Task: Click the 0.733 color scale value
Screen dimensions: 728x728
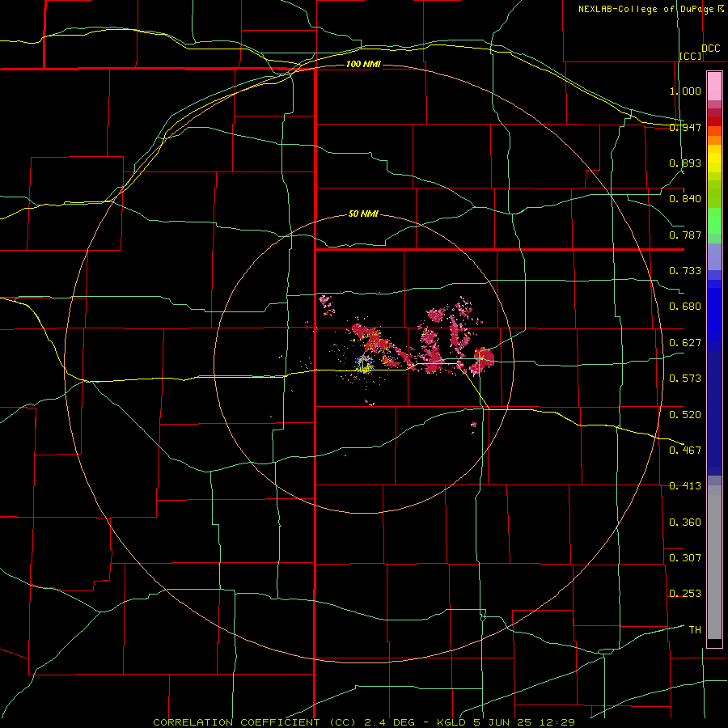Action: tap(685, 271)
